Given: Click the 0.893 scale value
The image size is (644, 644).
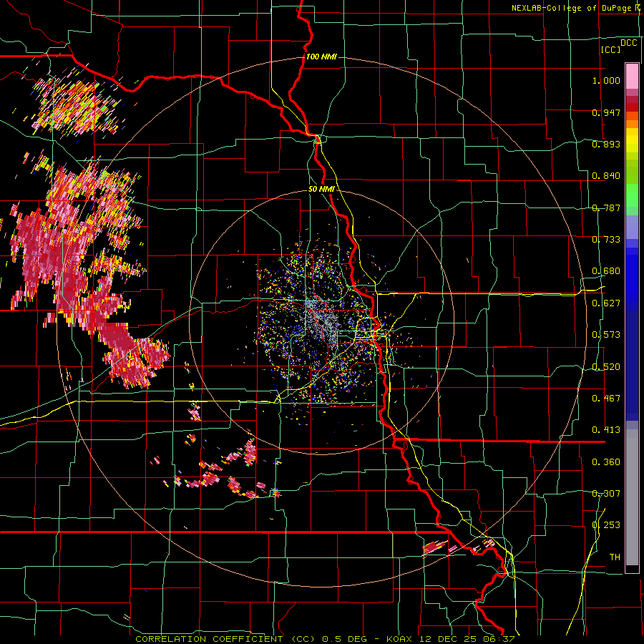Looking at the screenshot, I should (x=606, y=144).
